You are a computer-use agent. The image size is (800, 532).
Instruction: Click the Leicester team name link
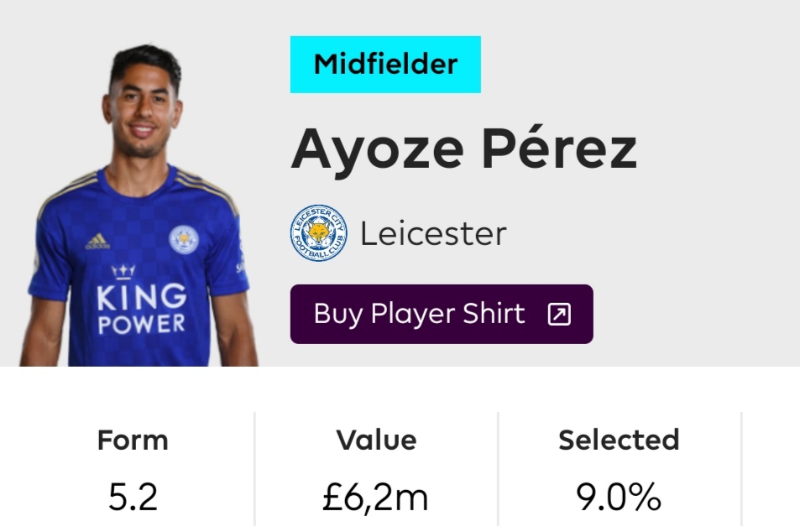point(434,234)
